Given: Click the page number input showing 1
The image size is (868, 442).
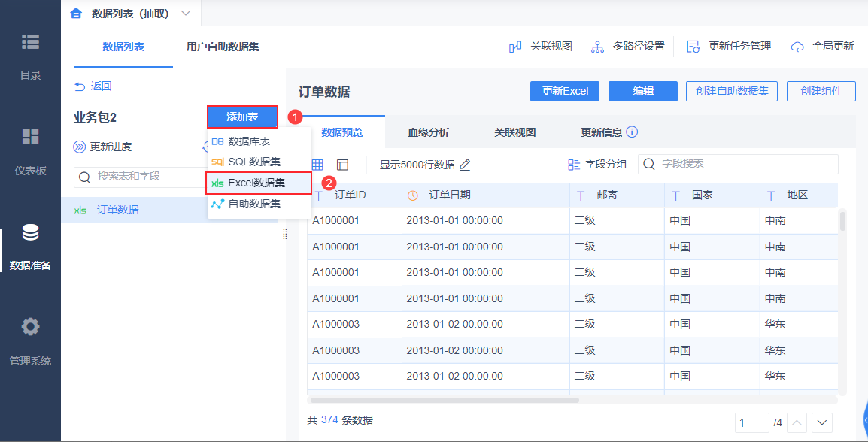Looking at the screenshot, I should tap(751, 423).
